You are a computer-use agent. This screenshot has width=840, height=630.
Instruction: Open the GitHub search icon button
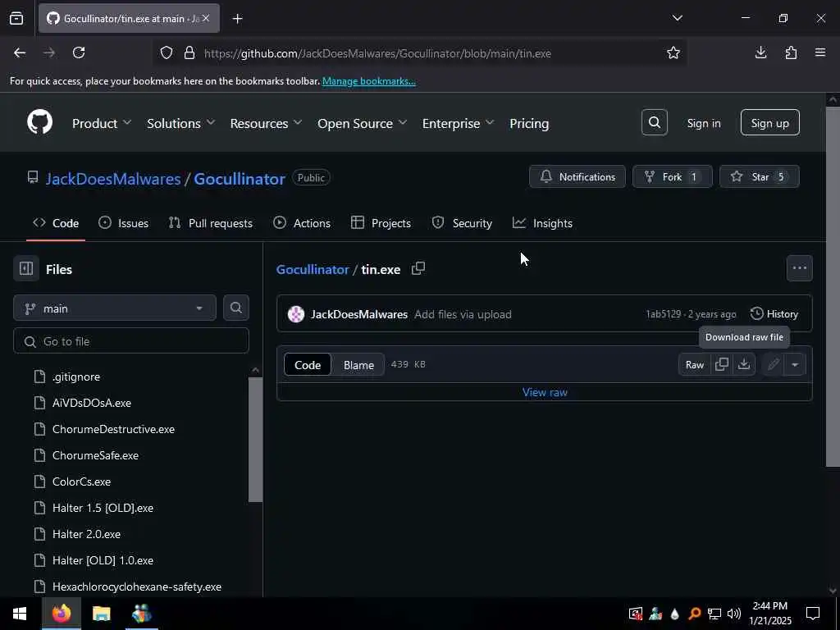tap(654, 123)
